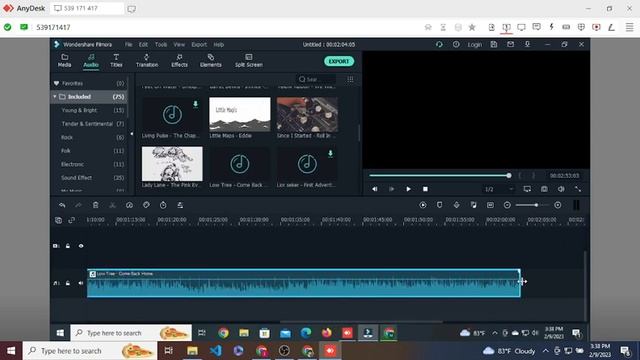Open AnyDesk chat icon in toolbar

pyautogui.click(x=536, y=27)
